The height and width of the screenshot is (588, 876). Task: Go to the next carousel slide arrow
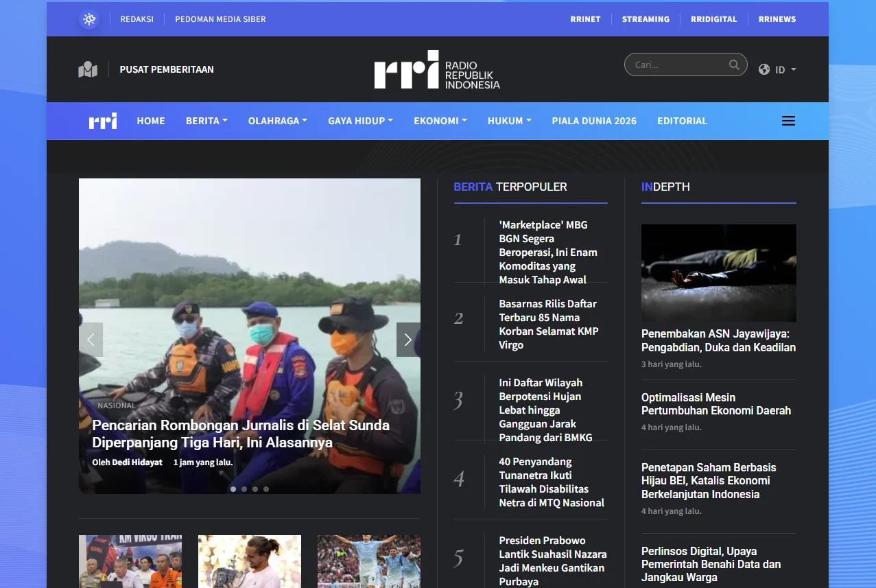[408, 340]
